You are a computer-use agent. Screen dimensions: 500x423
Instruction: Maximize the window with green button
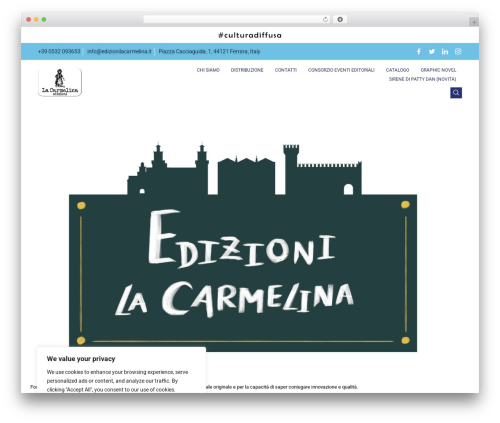pos(44,19)
